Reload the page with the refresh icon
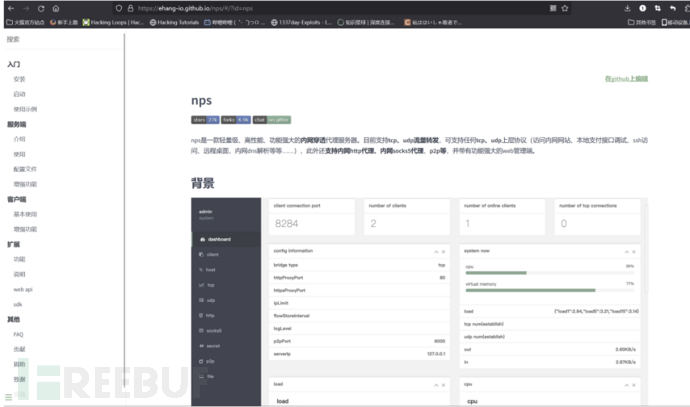This screenshot has height=407, width=690. (x=41, y=8)
